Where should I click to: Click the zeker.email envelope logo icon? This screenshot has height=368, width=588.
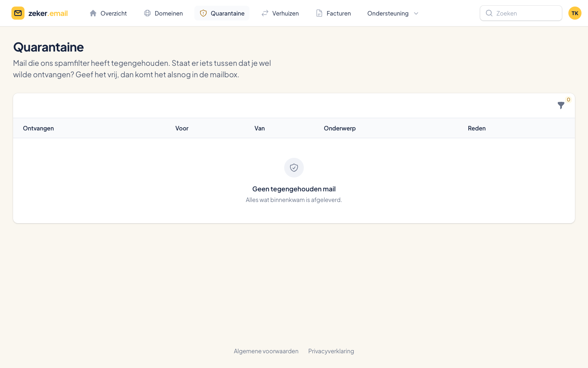pyautogui.click(x=18, y=13)
